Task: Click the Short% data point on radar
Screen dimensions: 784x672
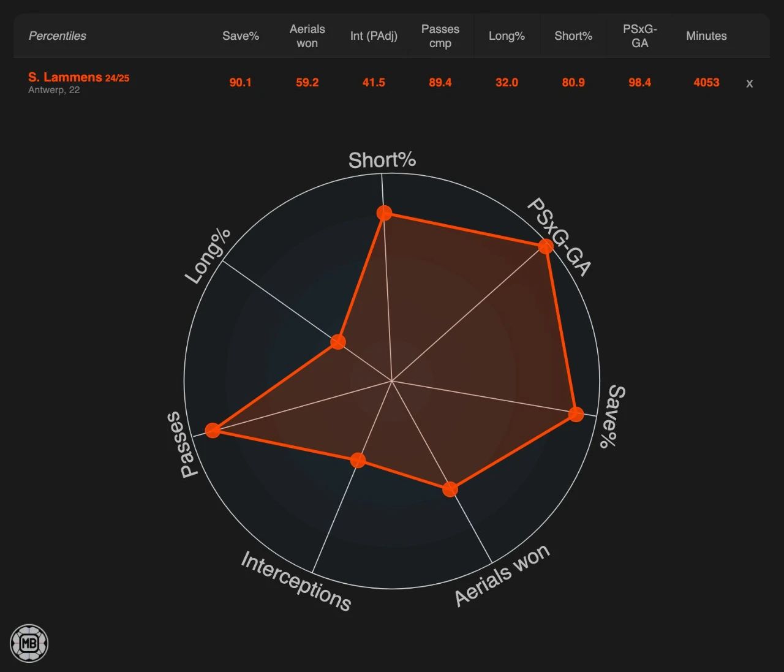Action: tap(384, 213)
